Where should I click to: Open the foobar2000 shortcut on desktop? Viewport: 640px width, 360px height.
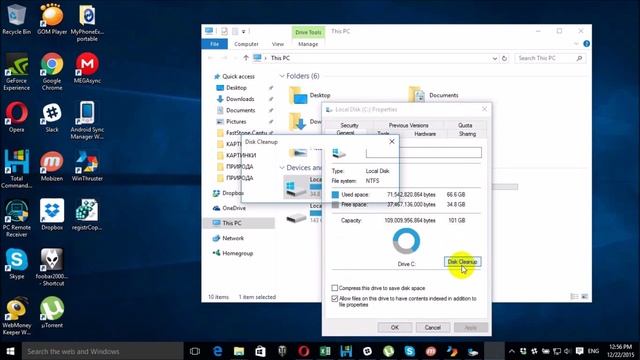coord(52,267)
